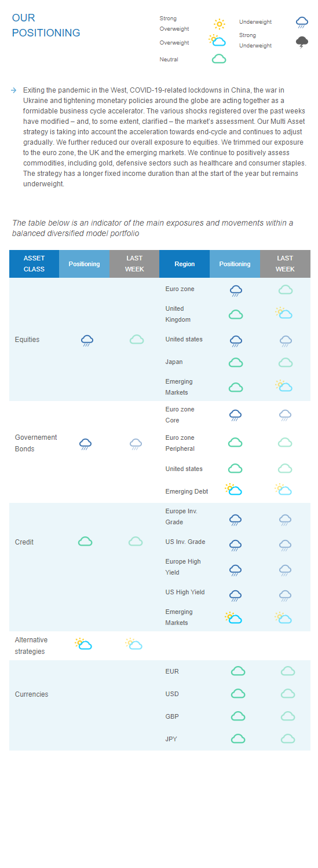Click the arrow bullet beside the paragraph
This screenshot has width=318, height=868.
tap(13, 90)
